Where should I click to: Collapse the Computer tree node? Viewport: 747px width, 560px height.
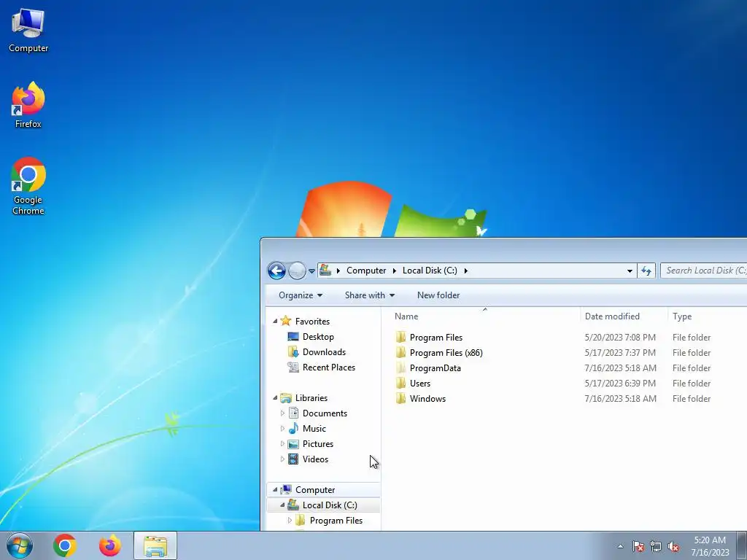[x=275, y=489]
